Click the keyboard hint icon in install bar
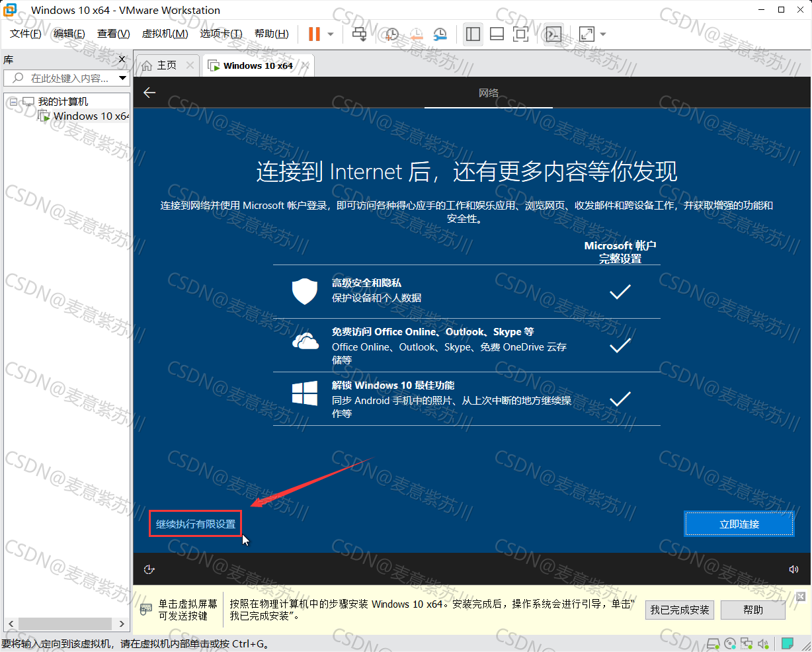 (x=145, y=610)
